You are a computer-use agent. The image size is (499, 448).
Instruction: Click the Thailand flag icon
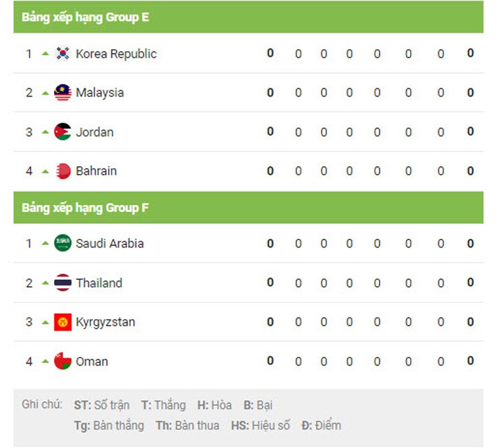pos(63,283)
